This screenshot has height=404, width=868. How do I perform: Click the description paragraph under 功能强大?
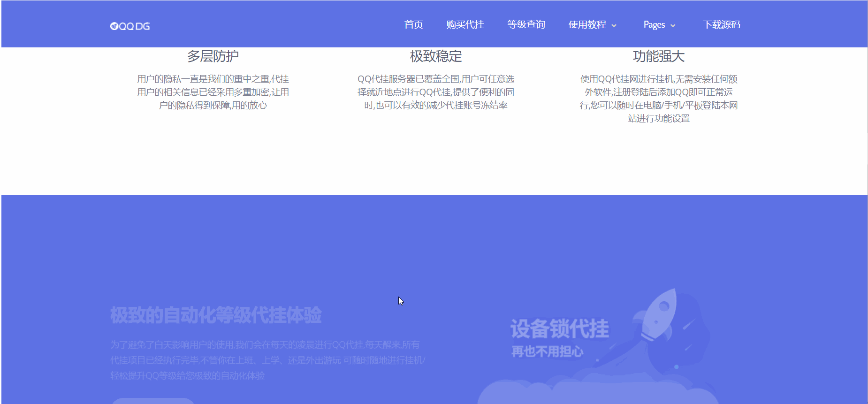point(658,99)
